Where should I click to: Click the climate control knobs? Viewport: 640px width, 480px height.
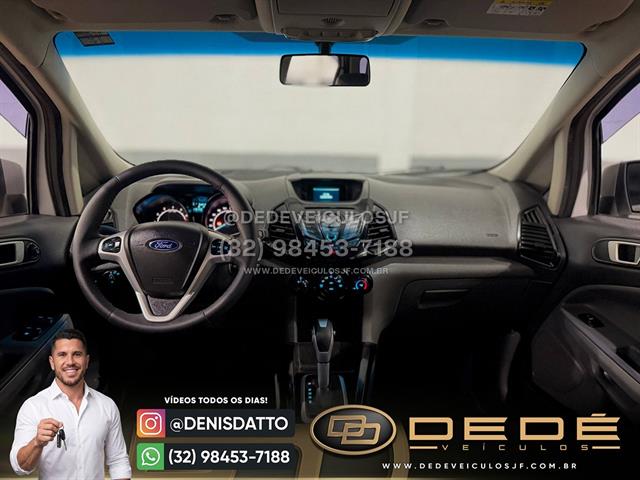(x=333, y=284)
